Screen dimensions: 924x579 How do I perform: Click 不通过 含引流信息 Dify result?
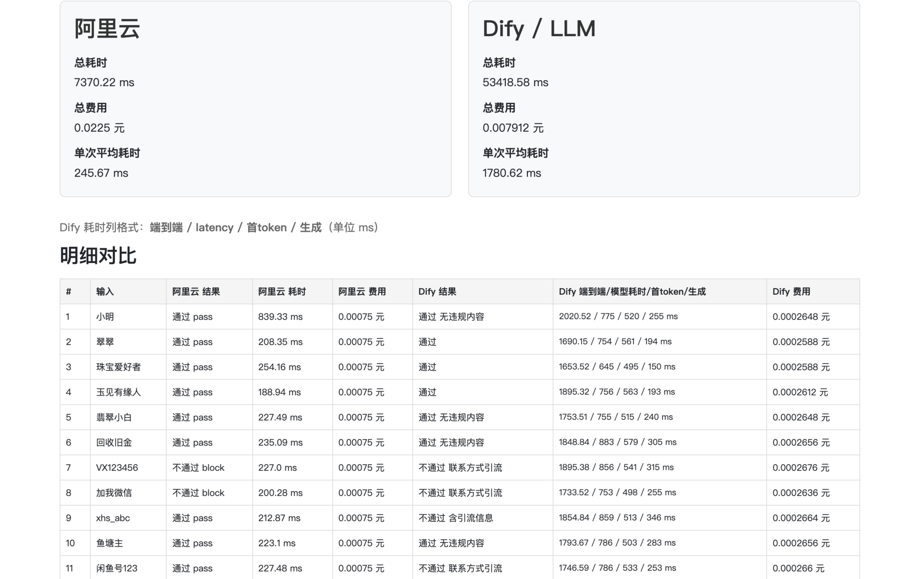(455, 518)
